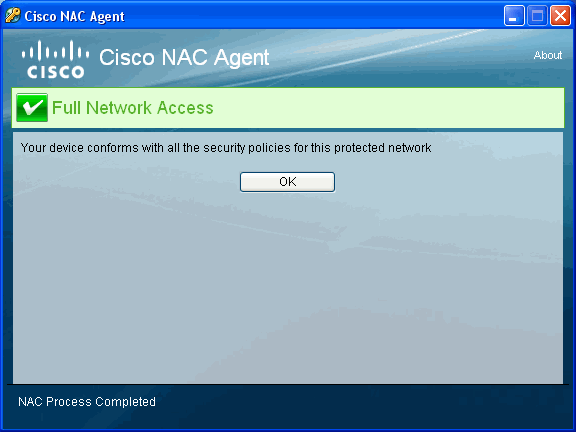
Task: Click empty title bar space beside minimize
Action: (313, 16)
